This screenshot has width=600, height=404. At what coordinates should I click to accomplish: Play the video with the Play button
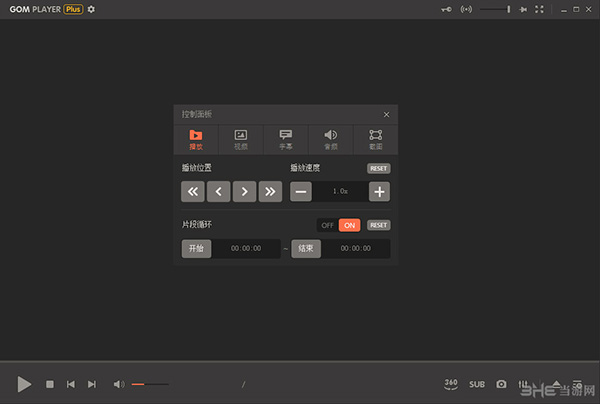24,384
